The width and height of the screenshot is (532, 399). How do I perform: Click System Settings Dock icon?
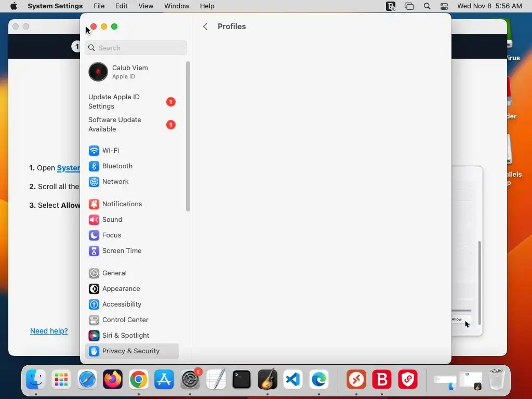pos(190,379)
